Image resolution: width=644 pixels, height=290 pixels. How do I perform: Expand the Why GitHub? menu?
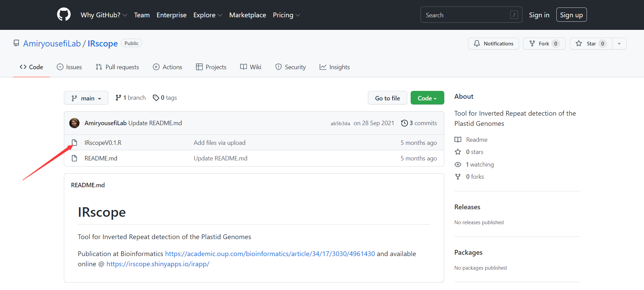[x=104, y=15]
